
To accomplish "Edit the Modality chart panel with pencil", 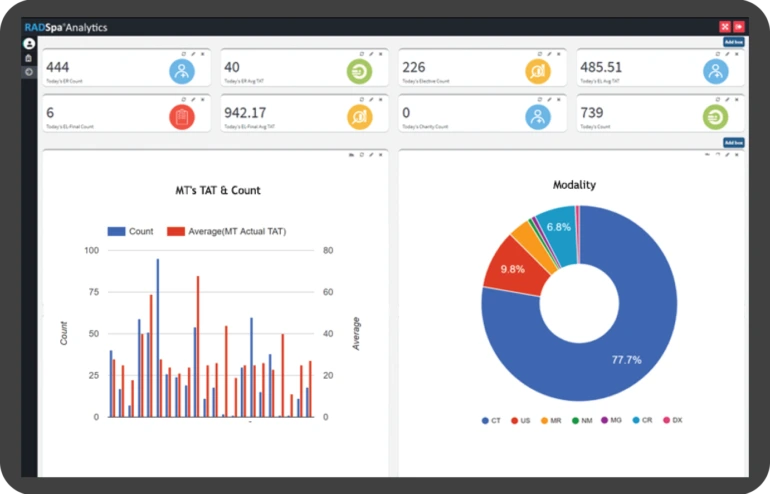I will coord(727,155).
